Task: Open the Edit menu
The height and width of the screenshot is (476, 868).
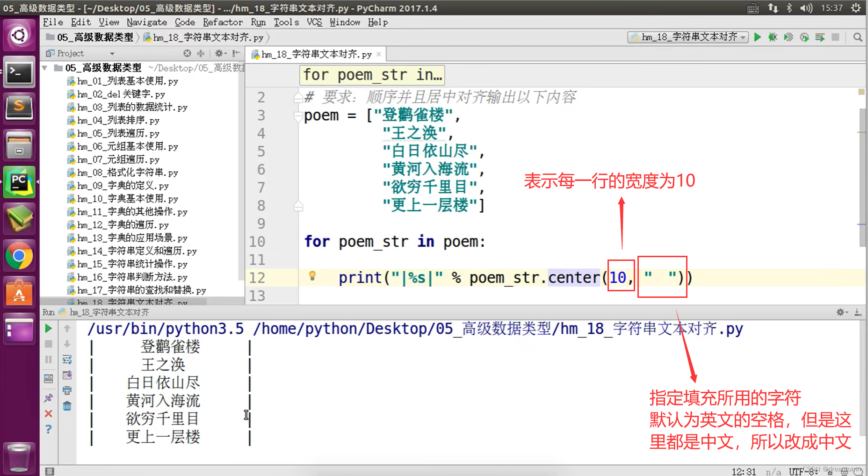Action: (81, 22)
